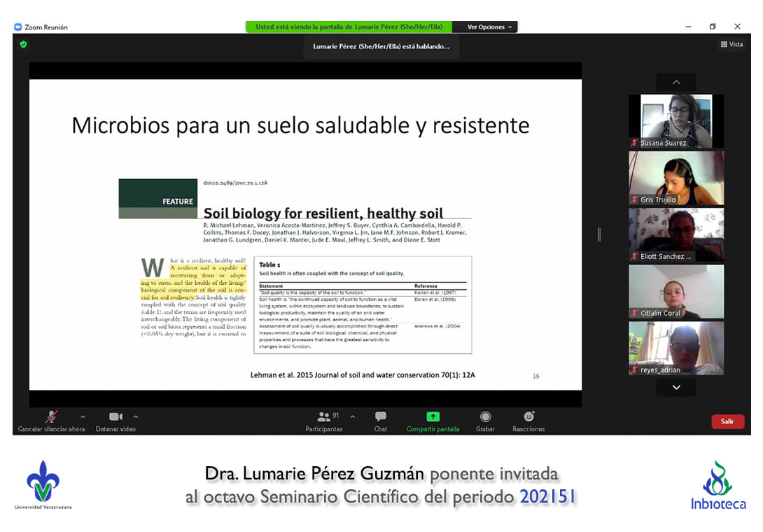Stop camera using Detener video button

115,417
